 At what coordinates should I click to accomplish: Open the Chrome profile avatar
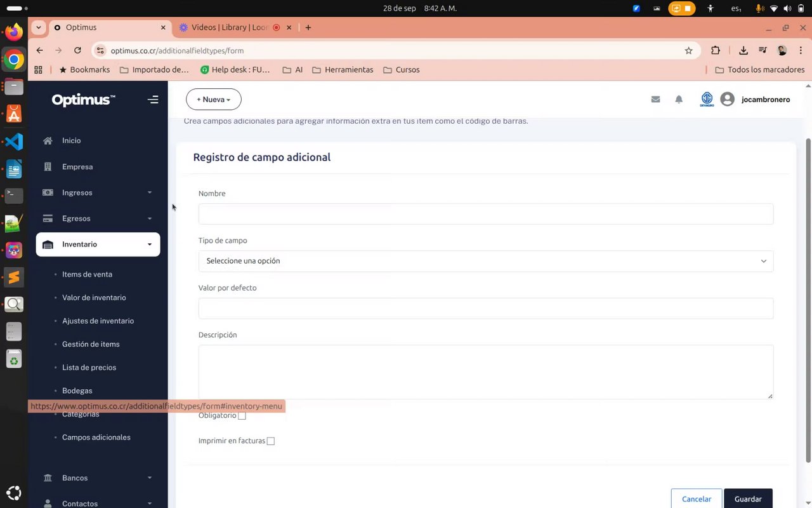click(x=782, y=51)
